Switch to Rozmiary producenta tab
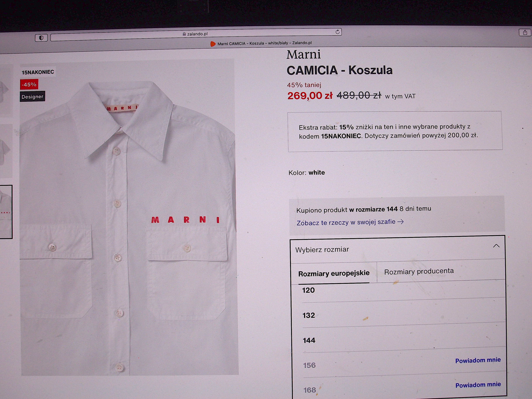This screenshot has width=532, height=399. pyautogui.click(x=419, y=271)
